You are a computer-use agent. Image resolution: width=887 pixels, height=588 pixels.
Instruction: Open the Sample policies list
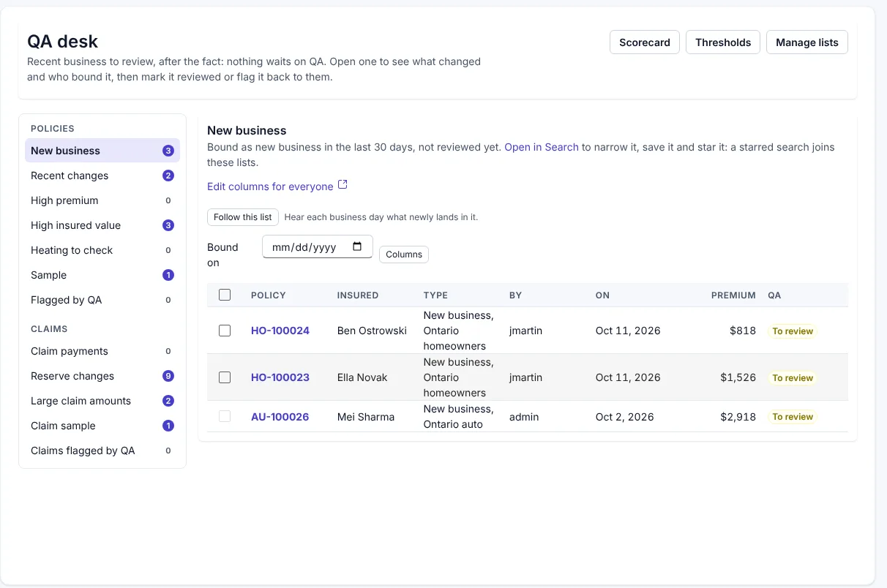tap(102, 275)
